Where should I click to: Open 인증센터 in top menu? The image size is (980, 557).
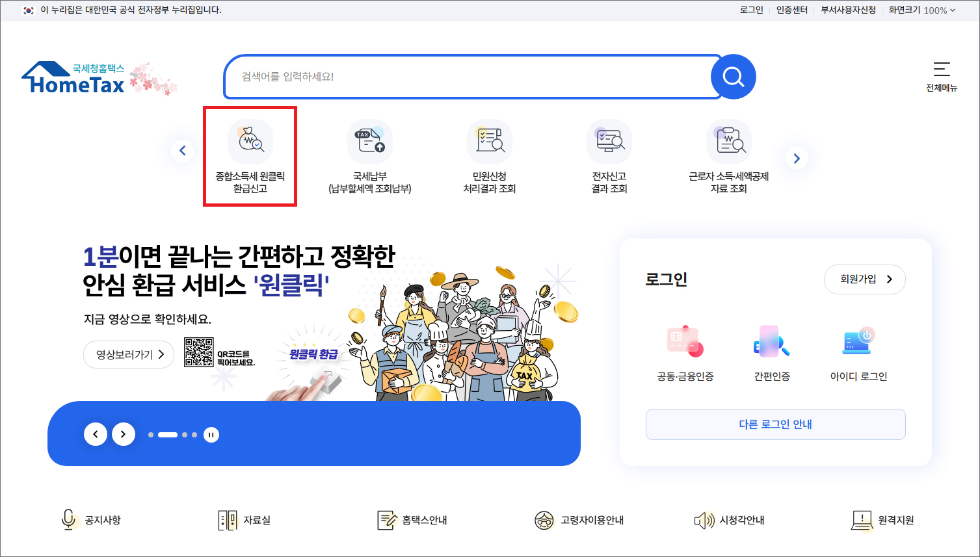coord(791,10)
